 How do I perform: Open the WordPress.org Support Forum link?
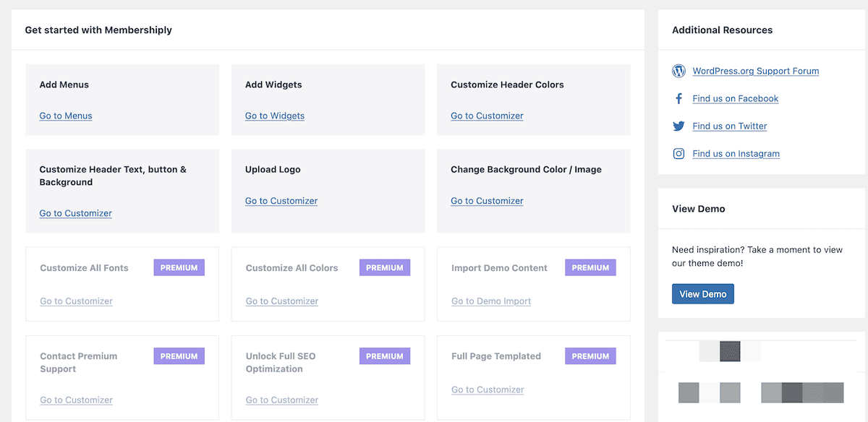point(755,71)
